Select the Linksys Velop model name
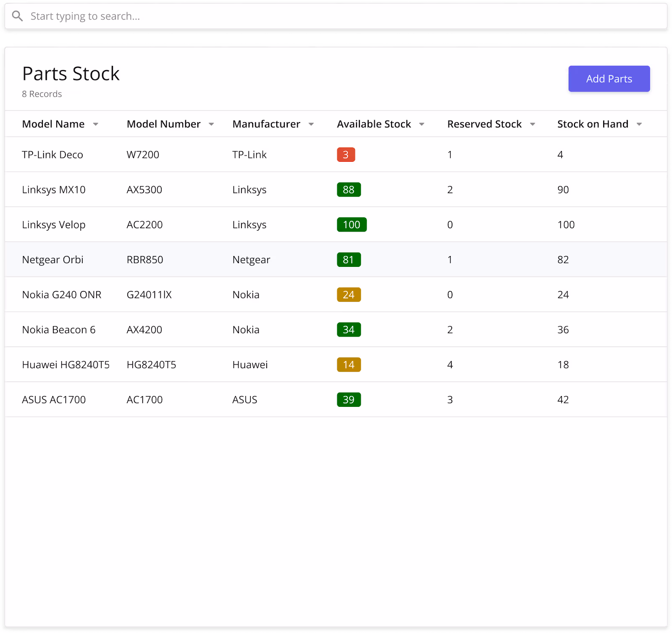The height and width of the screenshot is (633, 672). pos(54,225)
